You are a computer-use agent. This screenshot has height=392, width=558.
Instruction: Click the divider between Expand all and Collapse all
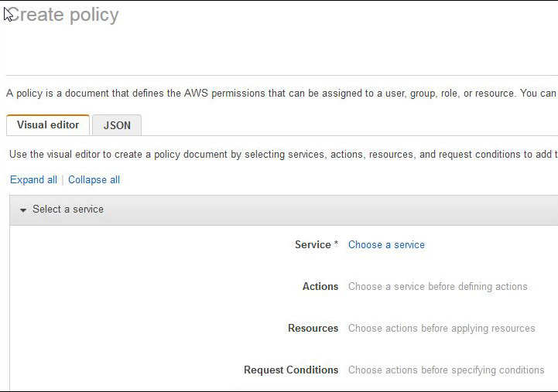(63, 180)
